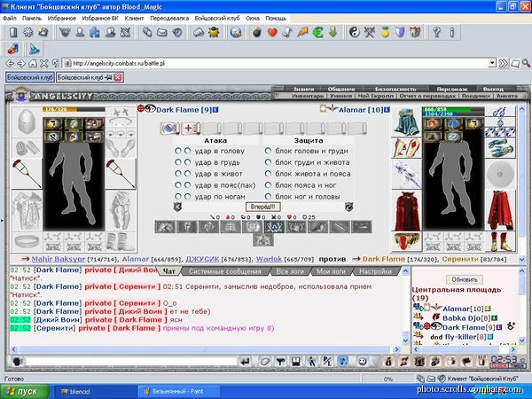
Task: Expand the fighters list down arrow
Action: (522, 260)
